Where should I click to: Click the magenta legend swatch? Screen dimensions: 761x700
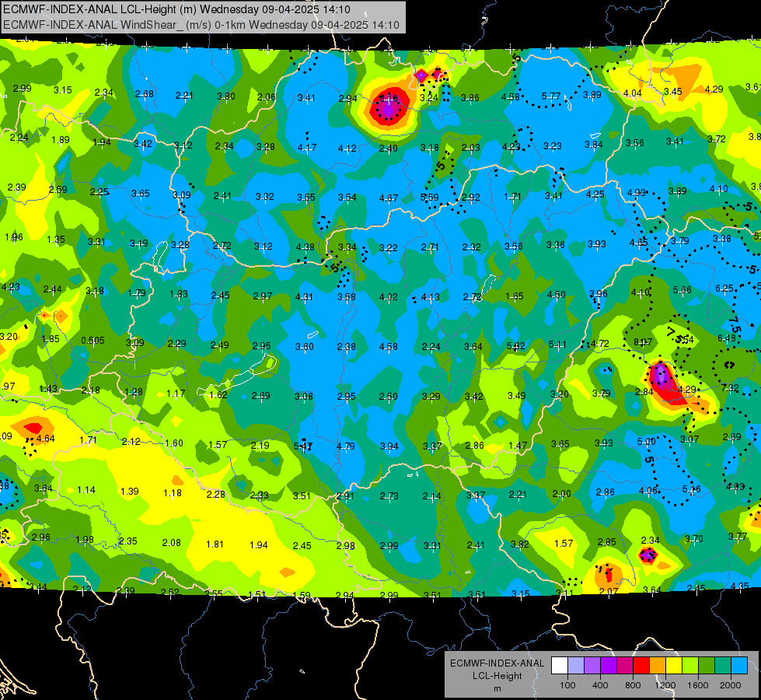[x=625, y=666]
